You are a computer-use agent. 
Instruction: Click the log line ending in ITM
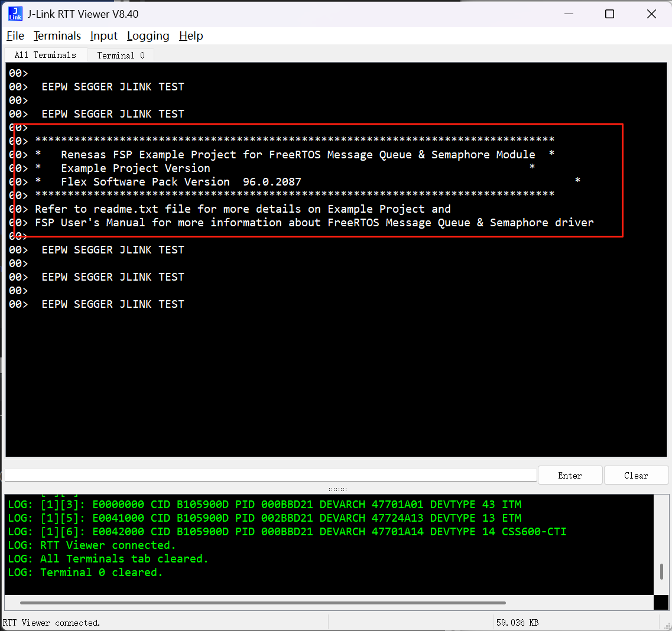point(265,505)
